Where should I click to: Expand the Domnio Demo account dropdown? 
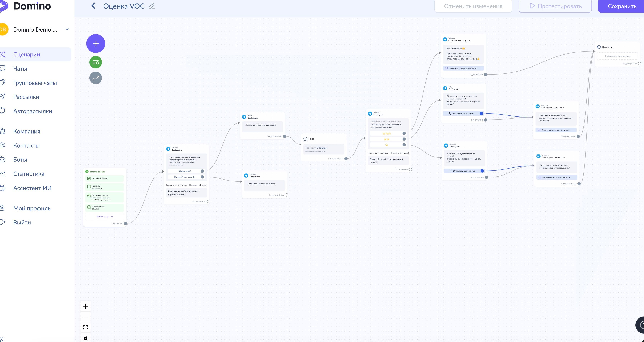tap(67, 29)
